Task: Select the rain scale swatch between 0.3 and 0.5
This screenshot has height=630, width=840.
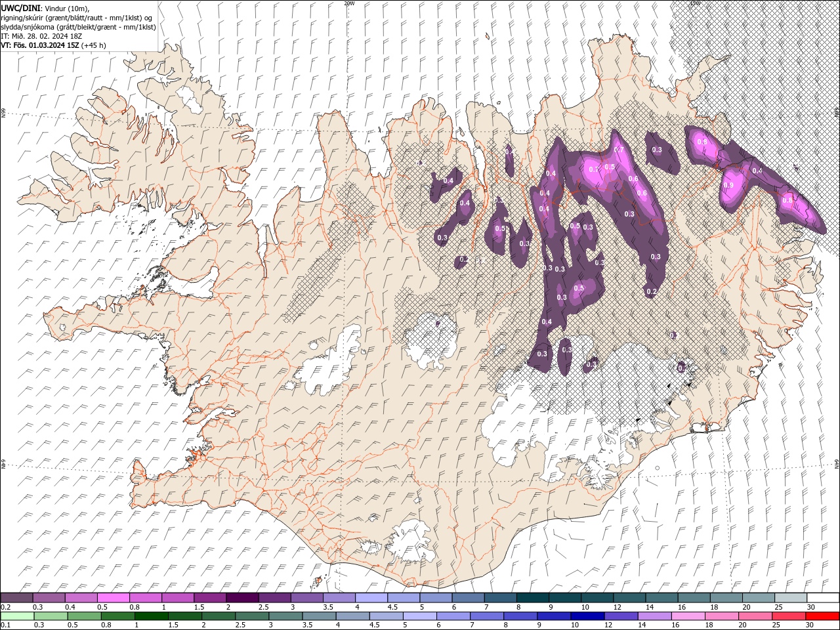Action: click(x=51, y=616)
